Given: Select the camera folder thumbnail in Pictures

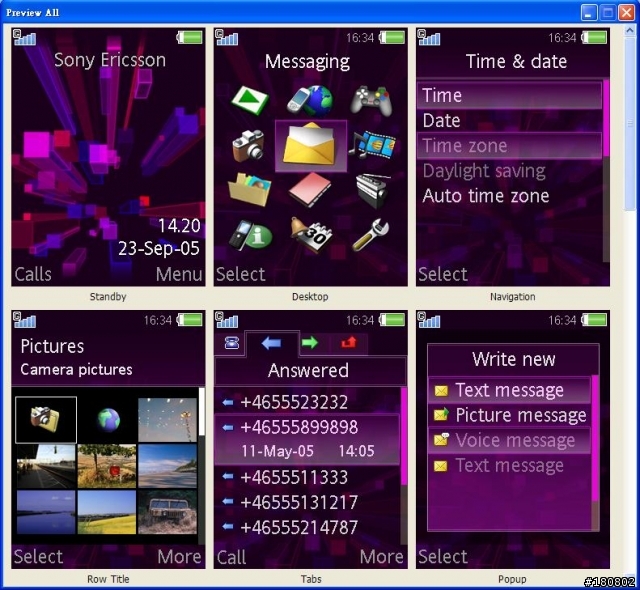Looking at the screenshot, I should [x=46, y=420].
